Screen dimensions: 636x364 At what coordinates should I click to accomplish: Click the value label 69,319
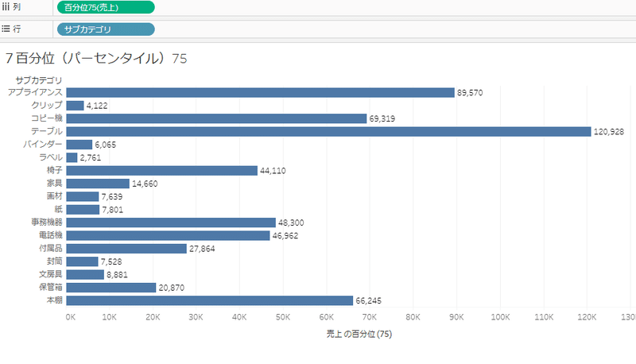pyautogui.click(x=382, y=118)
